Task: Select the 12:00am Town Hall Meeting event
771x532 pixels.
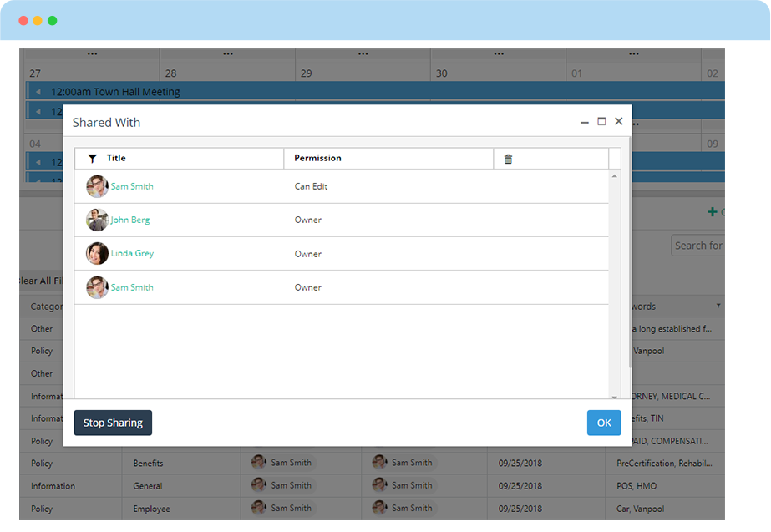Action: point(115,92)
